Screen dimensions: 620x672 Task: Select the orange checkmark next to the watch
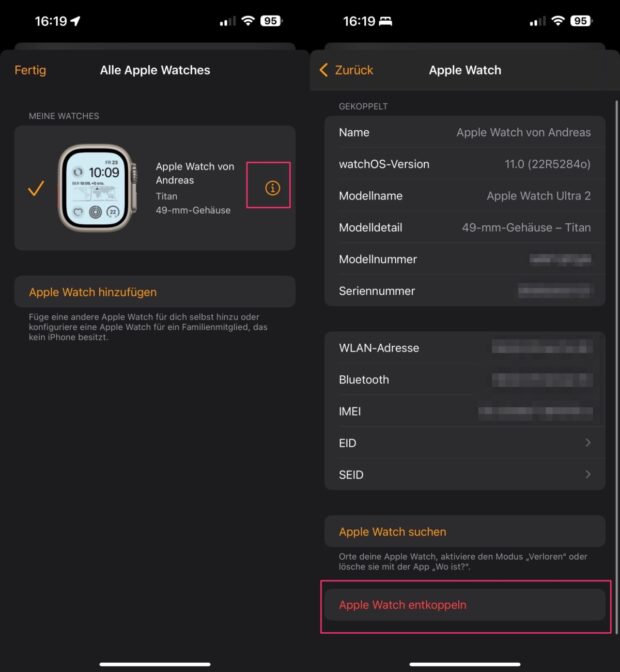(36, 188)
